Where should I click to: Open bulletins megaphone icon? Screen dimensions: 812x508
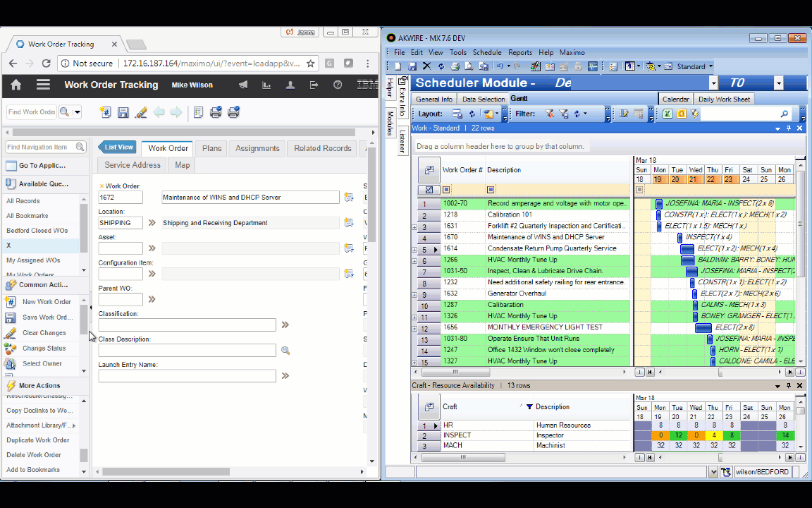tap(243, 85)
